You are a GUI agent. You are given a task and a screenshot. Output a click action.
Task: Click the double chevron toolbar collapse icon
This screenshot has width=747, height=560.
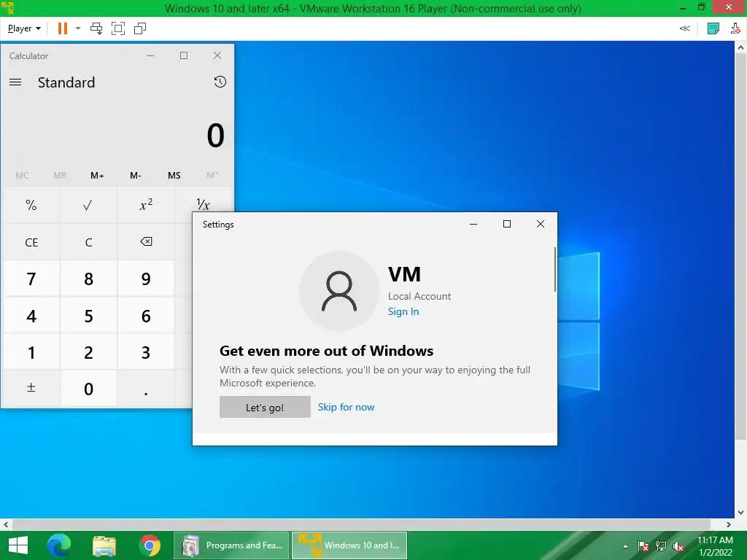pos(684,28)
